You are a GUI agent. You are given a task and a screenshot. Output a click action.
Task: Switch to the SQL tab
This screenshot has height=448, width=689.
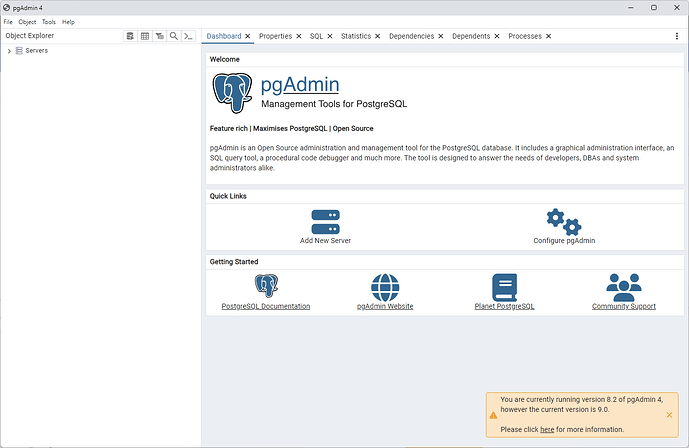(316, 36)
